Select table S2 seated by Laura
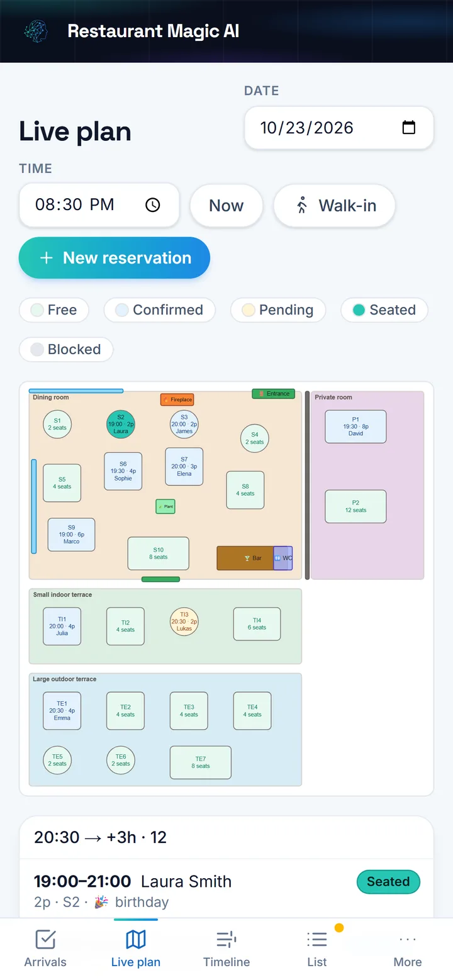The width and height of the screenshot is (453, 980). 121,424
